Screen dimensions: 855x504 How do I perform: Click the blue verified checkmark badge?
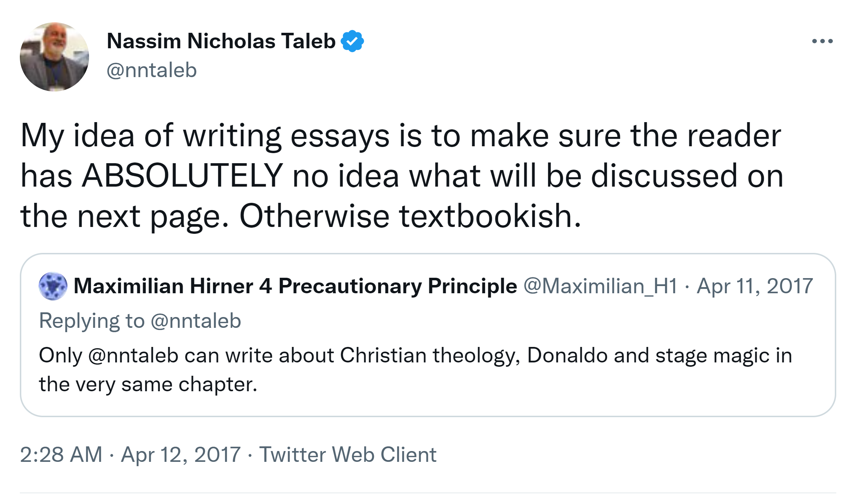point(352,41)
